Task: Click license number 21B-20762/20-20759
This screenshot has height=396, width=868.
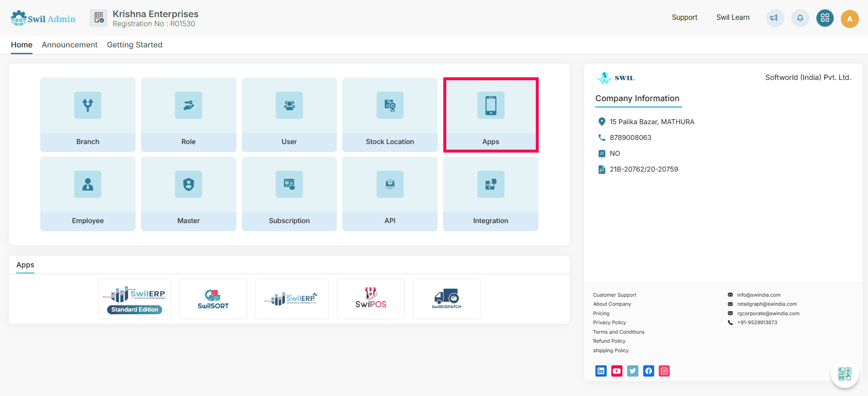Action: click(644, 169)
